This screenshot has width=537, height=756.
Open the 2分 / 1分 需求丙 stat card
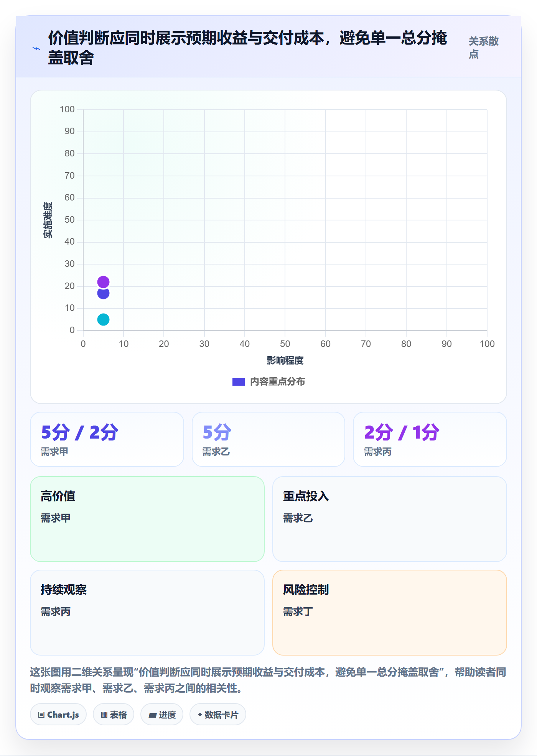click(430, 439)
